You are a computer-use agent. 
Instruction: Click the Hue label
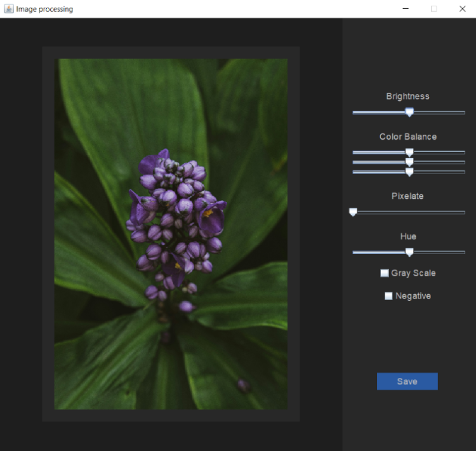click(408, 236)
